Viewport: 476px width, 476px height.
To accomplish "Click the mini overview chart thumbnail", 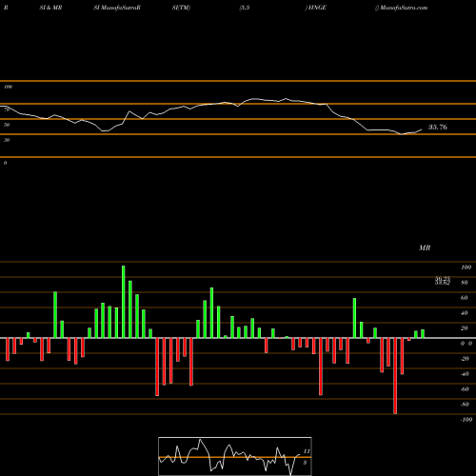I will click(235, 456).
